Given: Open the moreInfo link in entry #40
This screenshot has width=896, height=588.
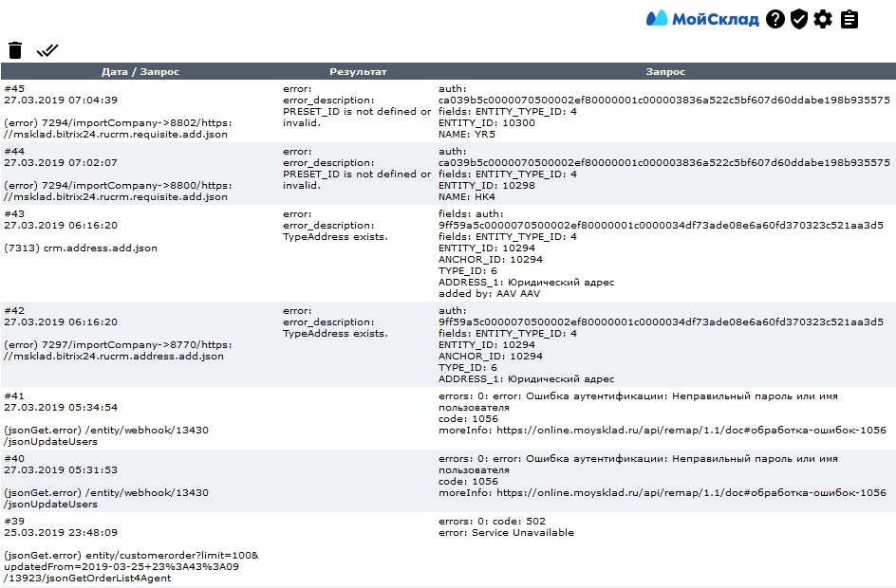Looking at the screenshot, I should pyautogui.click(x=691, y=493).
